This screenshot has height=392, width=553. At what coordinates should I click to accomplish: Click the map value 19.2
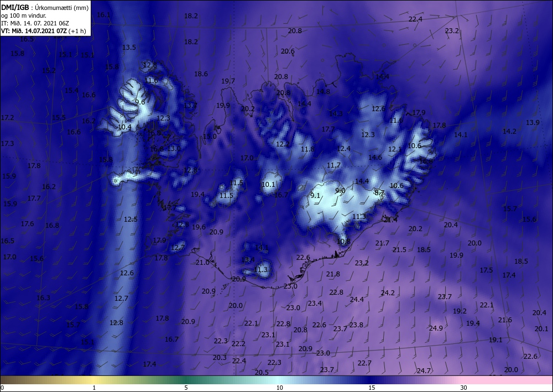coord(460,311)
